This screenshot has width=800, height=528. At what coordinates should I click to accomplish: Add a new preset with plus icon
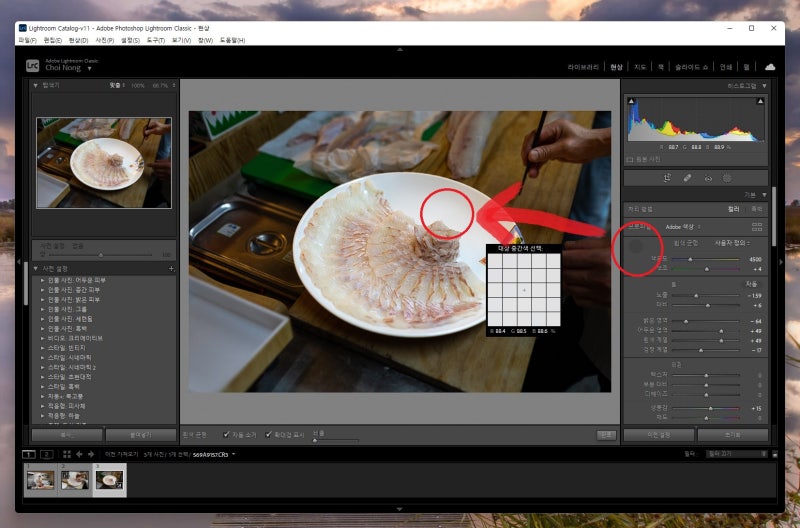point(171,268)
